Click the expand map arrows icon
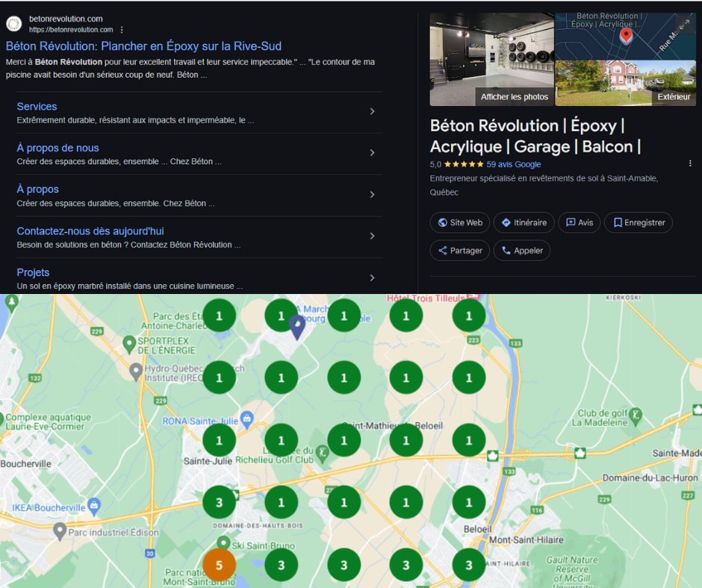The image size is (702, 588). tap(684, 24)
